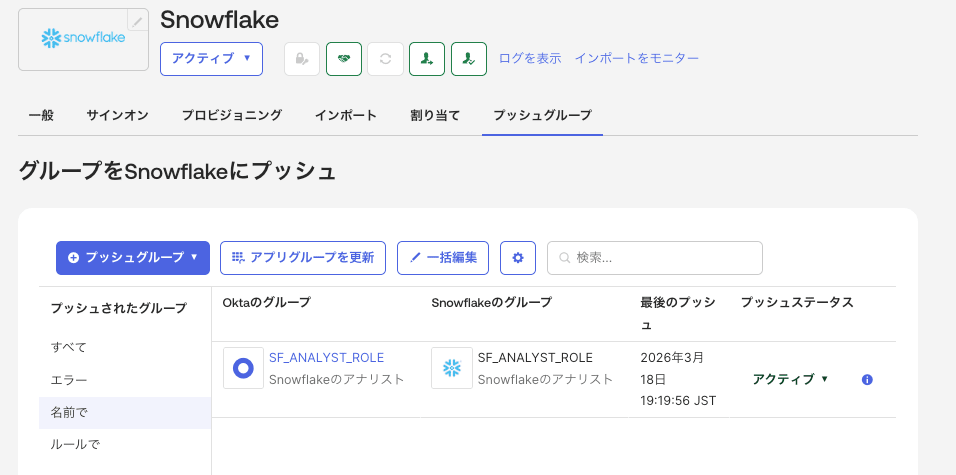Image resolution: width=956 pixels, height=475 pixels.
Task: Open the アクティブ app status dropdown
Action: pyautogui.click(x=211, y=59)
